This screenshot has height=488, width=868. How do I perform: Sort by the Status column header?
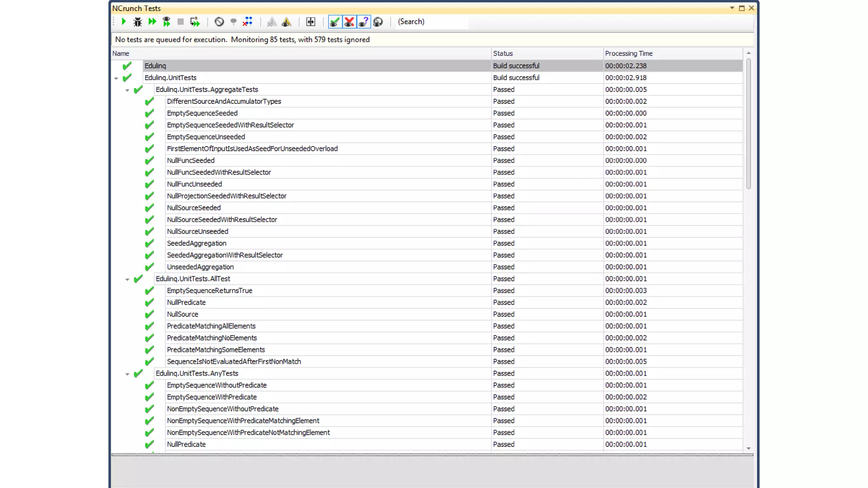[503, 53]
